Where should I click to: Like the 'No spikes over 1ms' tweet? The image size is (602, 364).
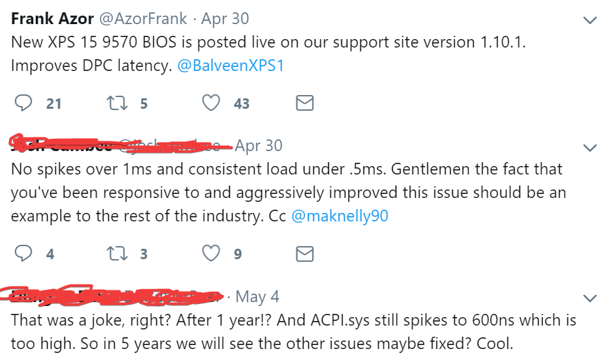[x=211, y=253]
